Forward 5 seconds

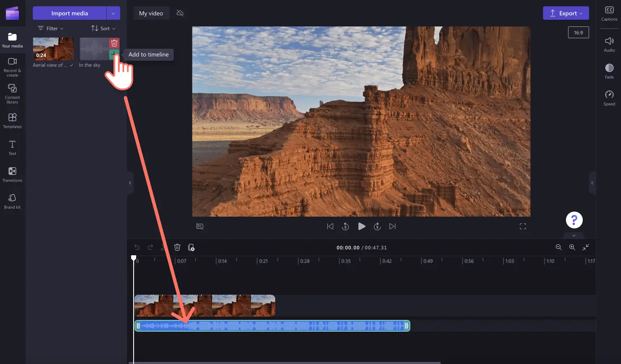click(377, 226)
